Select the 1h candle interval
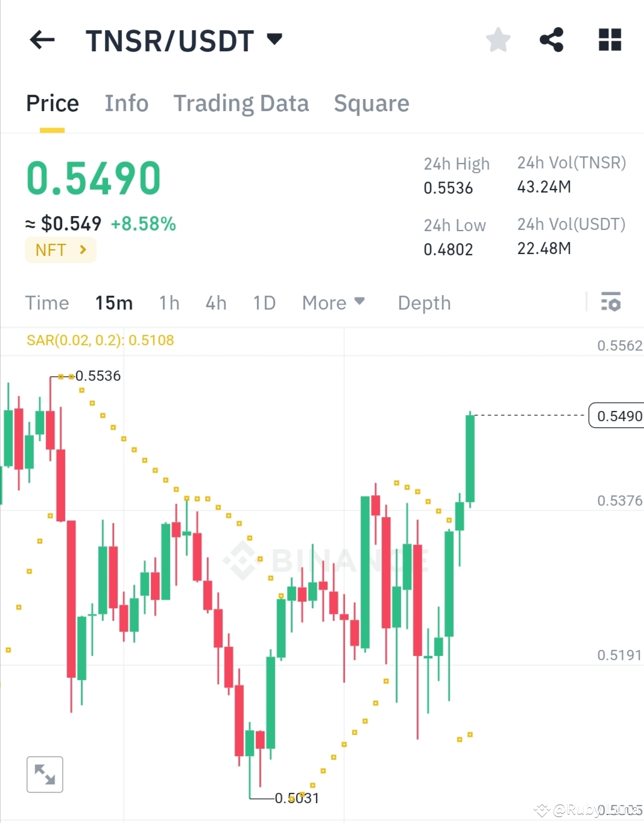Viewport: 644px width, 823px height. click(169, 302)
